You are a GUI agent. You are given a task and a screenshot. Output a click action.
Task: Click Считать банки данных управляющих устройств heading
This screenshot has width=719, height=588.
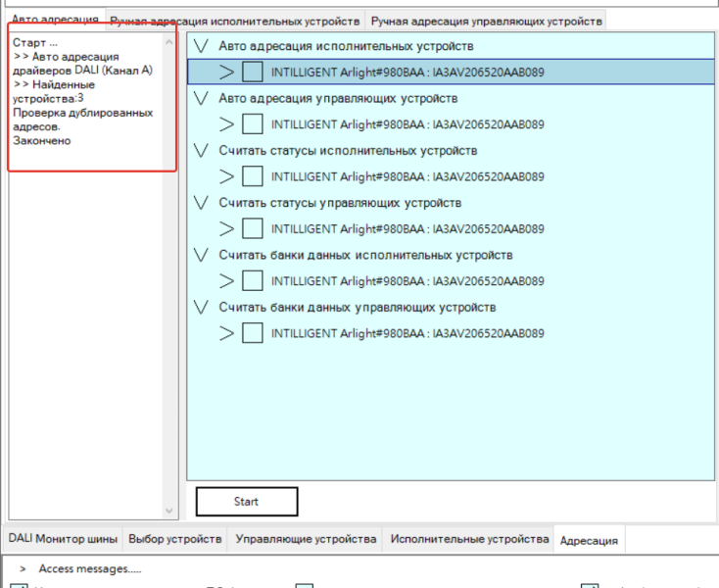click(358, 308)
